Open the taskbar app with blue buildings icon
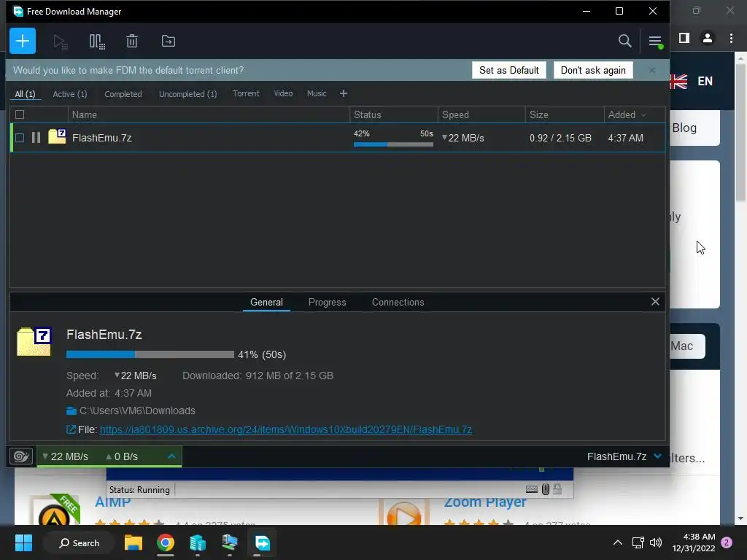Image resolution: width=747 pixels, height=560 pixels. pyautogui.click(x=197, y=542)
